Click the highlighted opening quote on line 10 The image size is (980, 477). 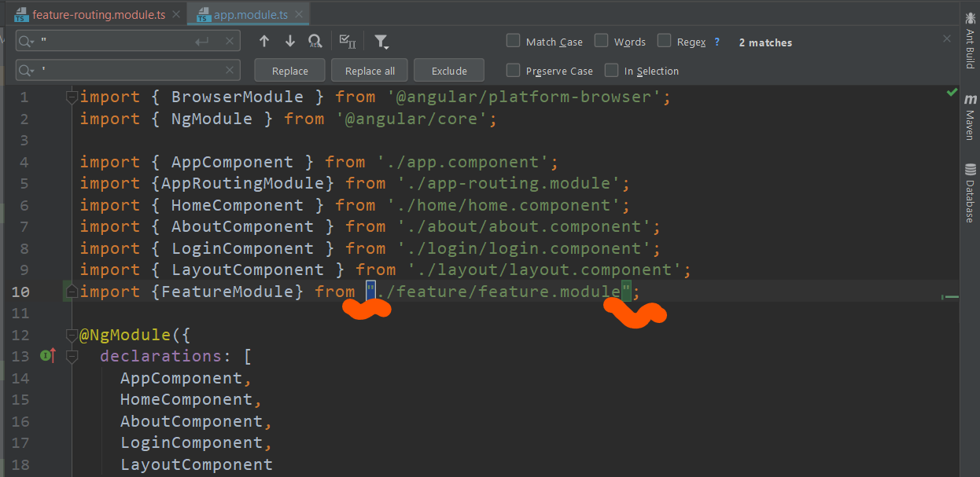(370, 292)
